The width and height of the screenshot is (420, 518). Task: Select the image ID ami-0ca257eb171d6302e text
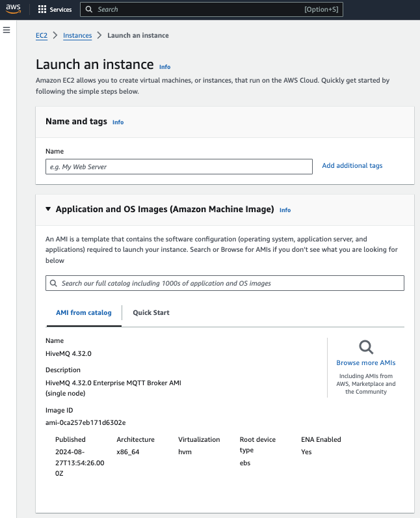tap(85, 422)
